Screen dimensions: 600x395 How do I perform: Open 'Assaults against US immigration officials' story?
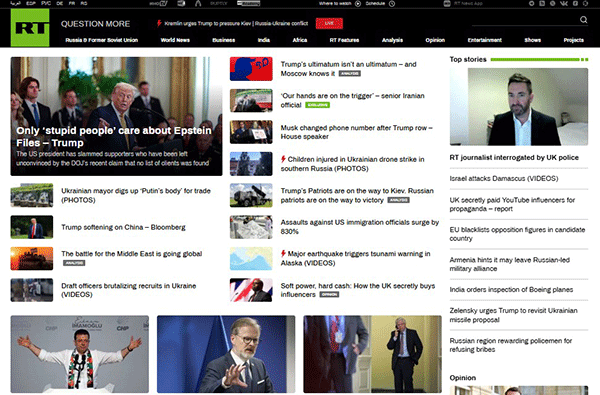[360, 227]
